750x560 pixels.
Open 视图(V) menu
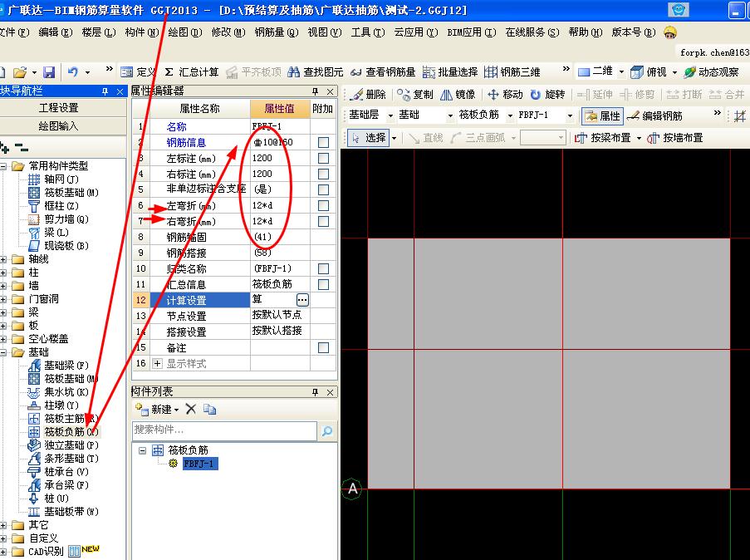325,32
